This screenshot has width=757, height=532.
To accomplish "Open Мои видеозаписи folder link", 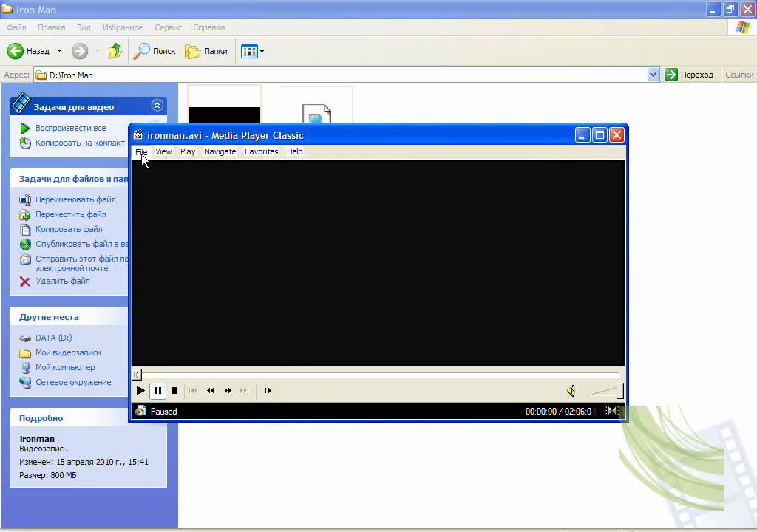I will click(x=68, y=353).
